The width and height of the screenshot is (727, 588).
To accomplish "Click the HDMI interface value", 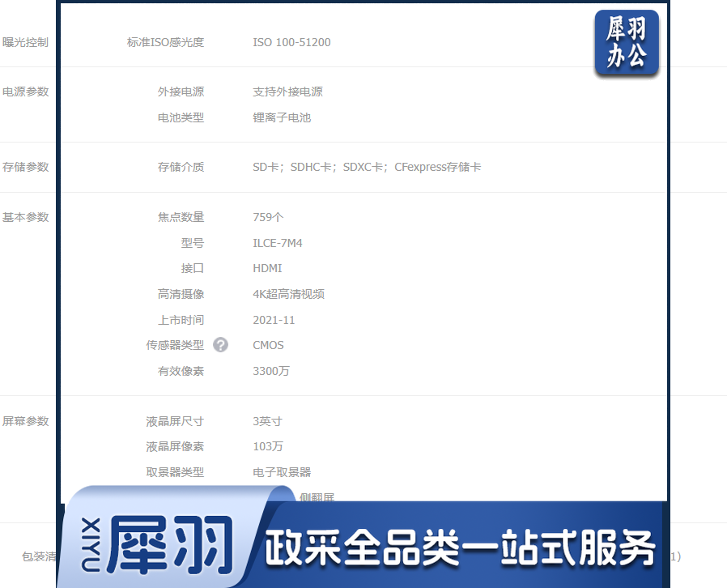I will [x=267, y=268].
